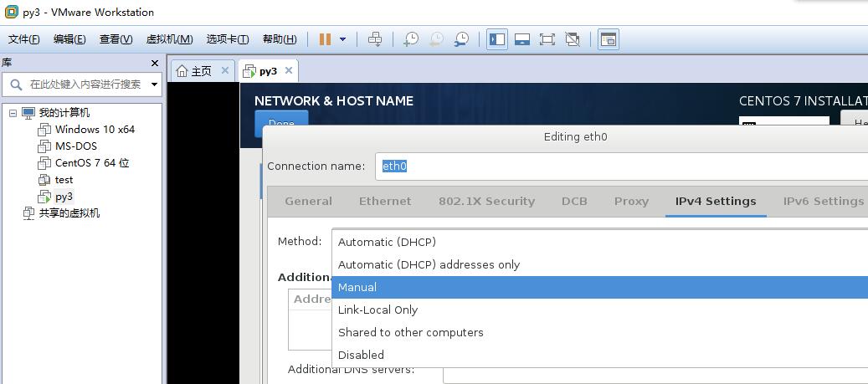This screenshot has height=384, width=868.
Task: Click the Pause virtual machine icon
Action: pos(325,39)
